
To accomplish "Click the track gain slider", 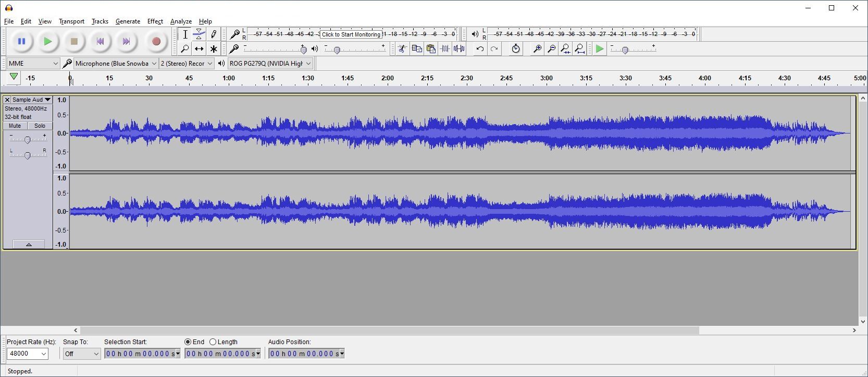I will 28,139.
